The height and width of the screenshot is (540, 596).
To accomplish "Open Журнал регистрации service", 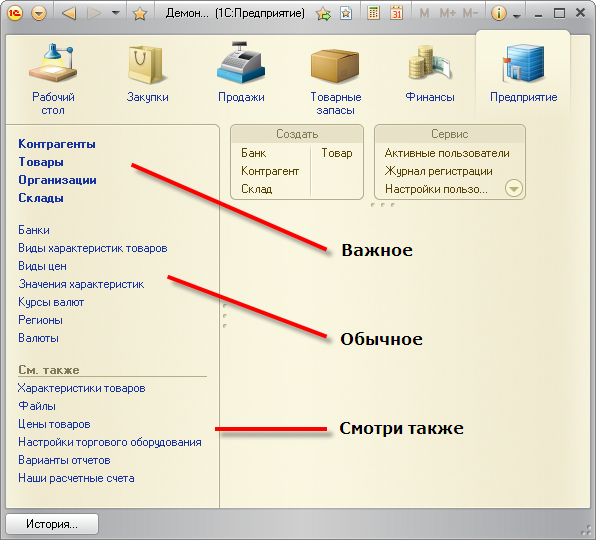I will (x=439, y=171).
